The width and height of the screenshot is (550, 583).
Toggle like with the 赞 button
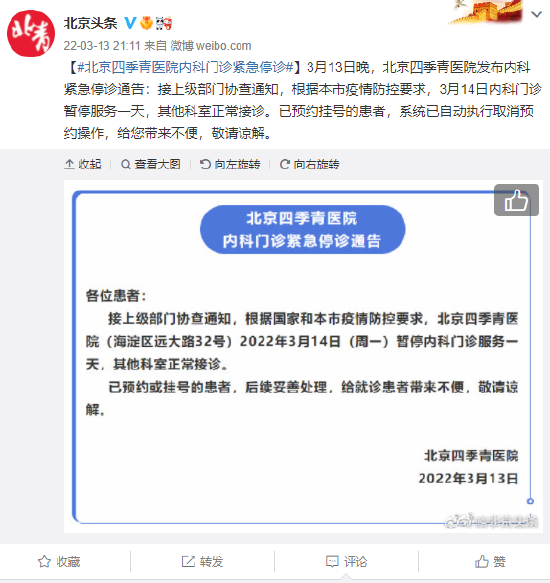click(490, 561)
